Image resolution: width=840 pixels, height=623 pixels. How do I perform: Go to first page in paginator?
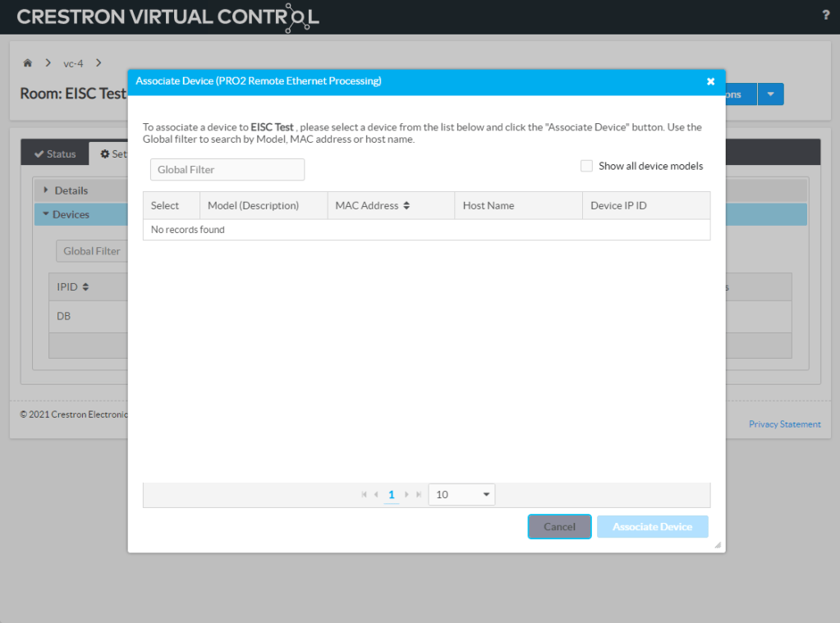[364, 495]
